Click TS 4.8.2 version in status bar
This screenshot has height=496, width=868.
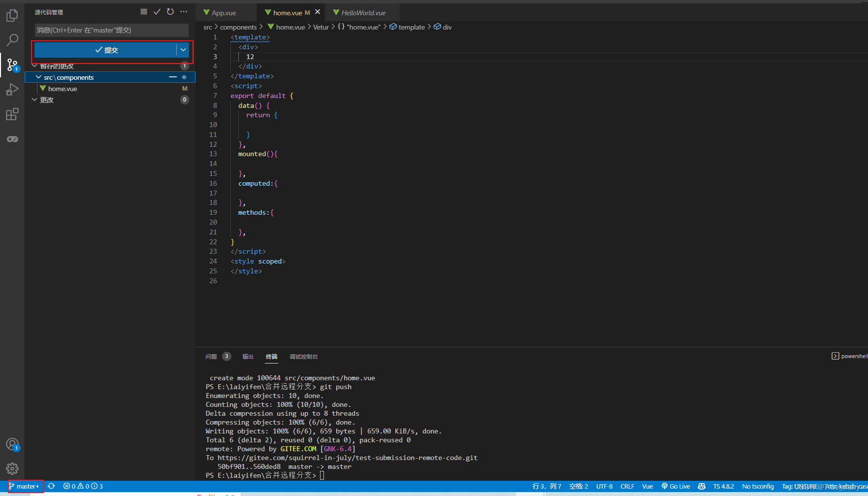(723, 486)
